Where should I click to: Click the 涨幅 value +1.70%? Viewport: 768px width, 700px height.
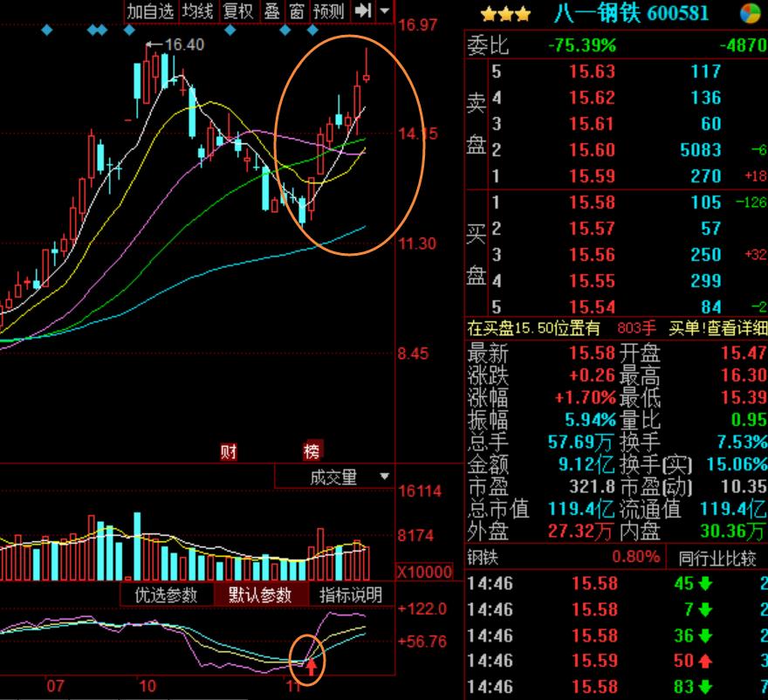click(585, 397)
